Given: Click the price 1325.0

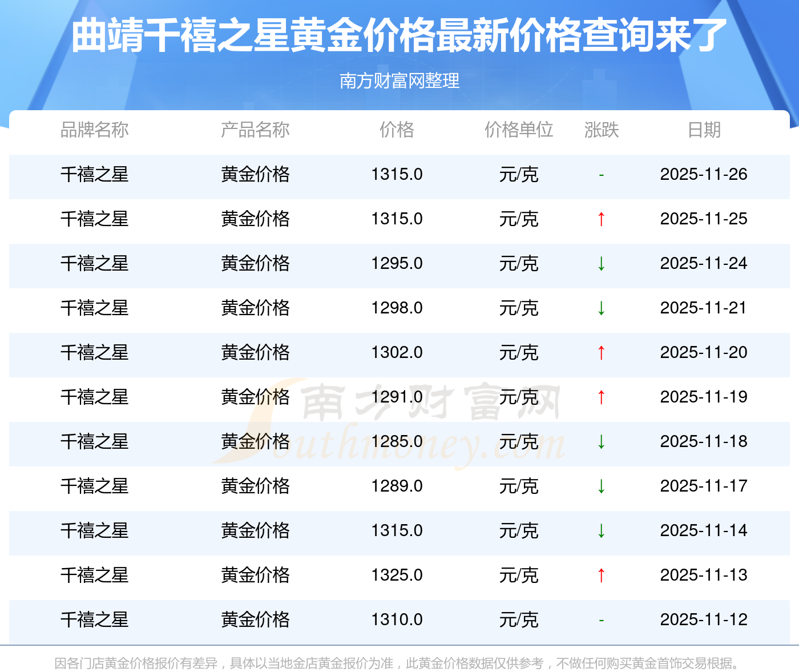Looking at the screenshot, I should [x=397, y=575].
